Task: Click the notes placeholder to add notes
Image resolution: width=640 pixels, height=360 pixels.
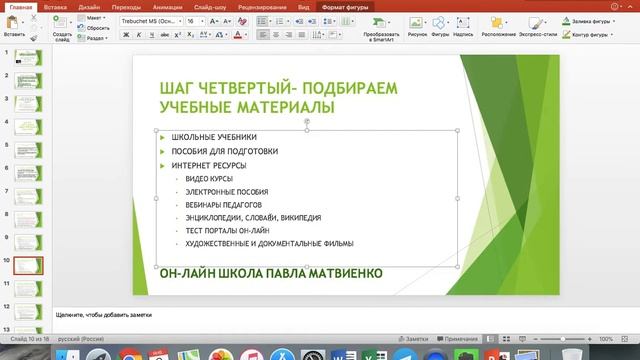Action: pos(104,315)
